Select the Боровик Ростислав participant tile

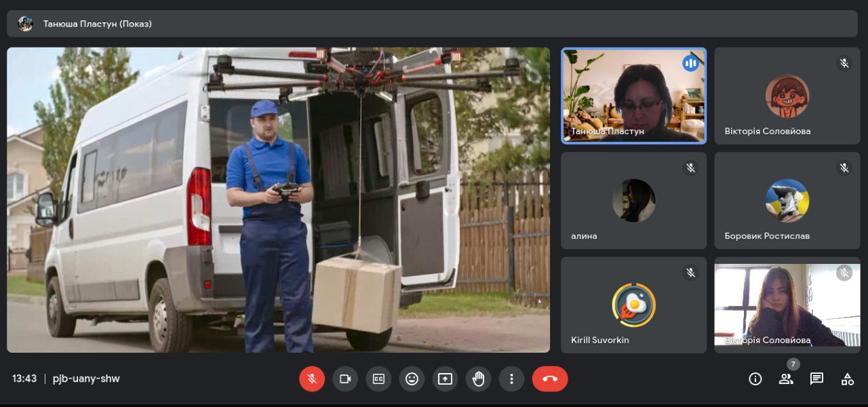[x=787, y=200]
